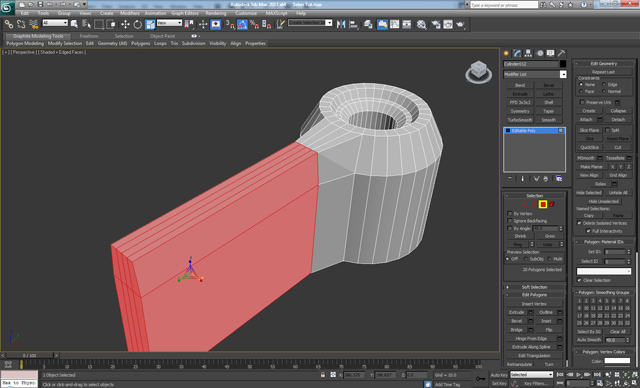Screen dimensions: 640x388
Task: Open the View reference coordinate dropdown
Action: [x=169, y=23]
